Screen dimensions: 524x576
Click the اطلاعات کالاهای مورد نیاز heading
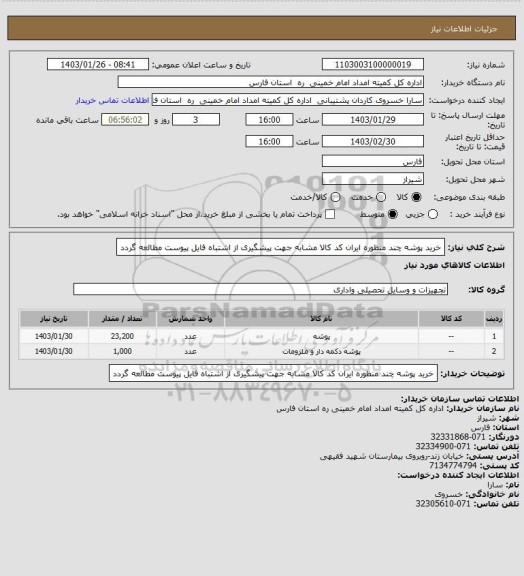(x=455, y=265)
